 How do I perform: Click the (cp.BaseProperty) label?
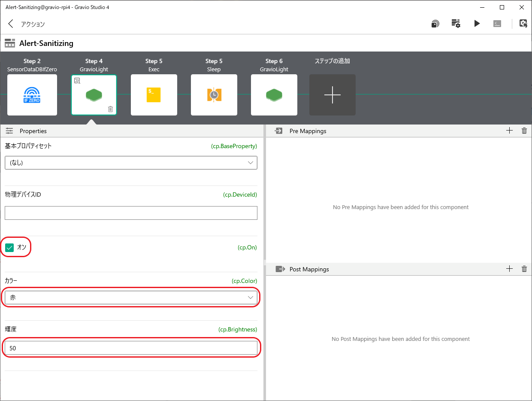[234, 146]
